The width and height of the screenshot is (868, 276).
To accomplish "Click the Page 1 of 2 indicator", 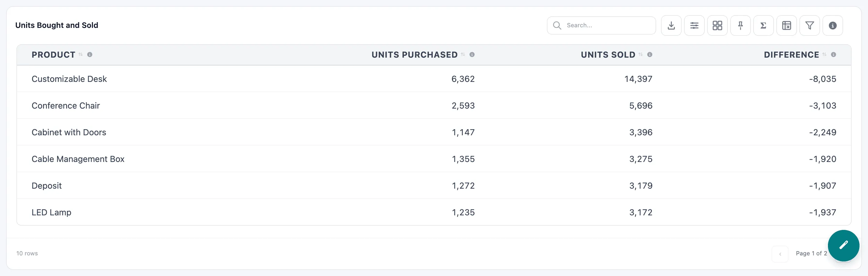I will click(811, 254).
